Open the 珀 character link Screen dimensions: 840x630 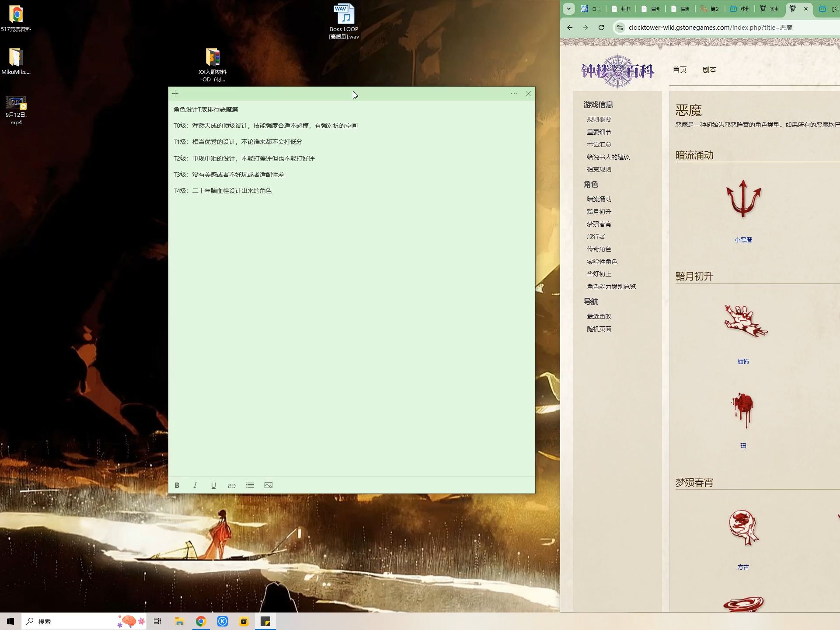point(743,446)
